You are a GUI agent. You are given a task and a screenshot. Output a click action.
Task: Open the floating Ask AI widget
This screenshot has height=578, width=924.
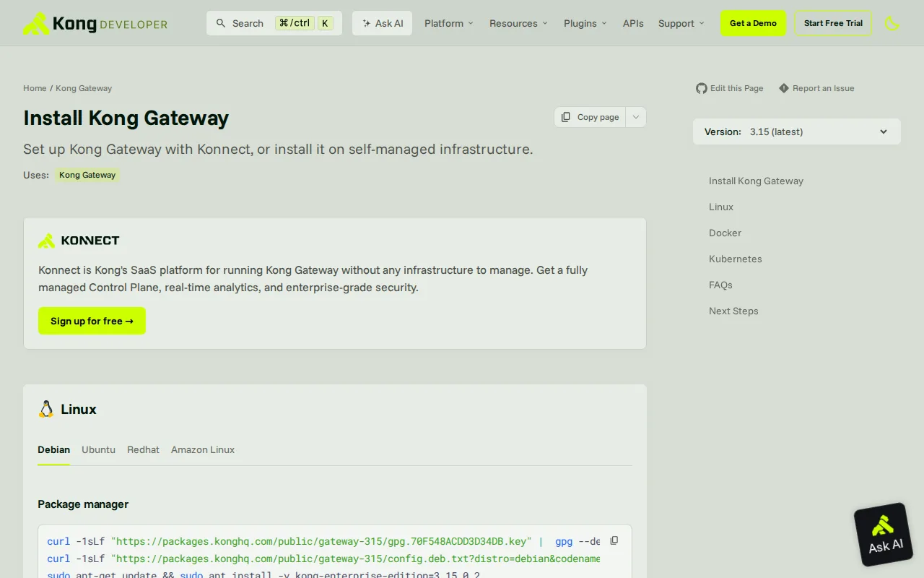coord(883,535)
